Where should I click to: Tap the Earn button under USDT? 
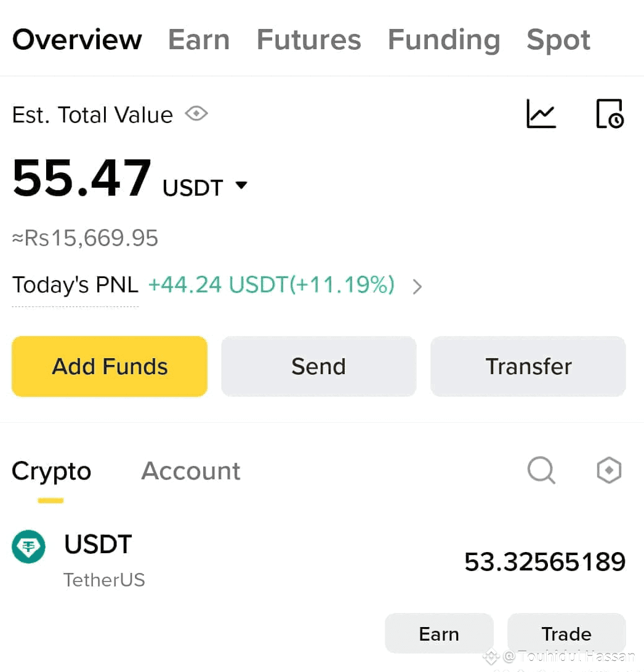pyautogui.click(x=439, y=633)
